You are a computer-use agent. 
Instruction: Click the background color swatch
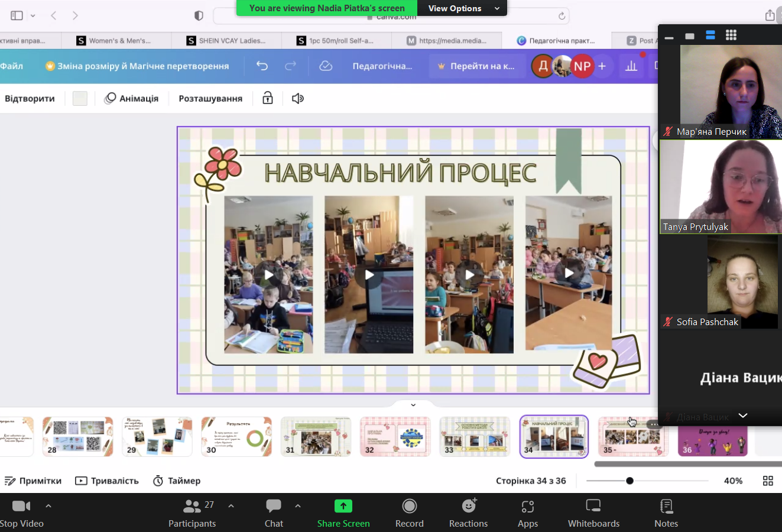click(80, 98)
